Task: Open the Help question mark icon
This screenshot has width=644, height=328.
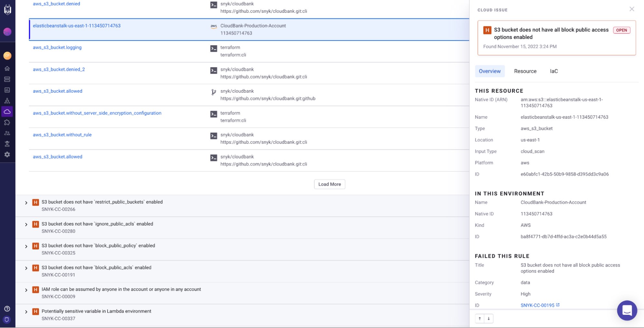Action: coord(7,309)
